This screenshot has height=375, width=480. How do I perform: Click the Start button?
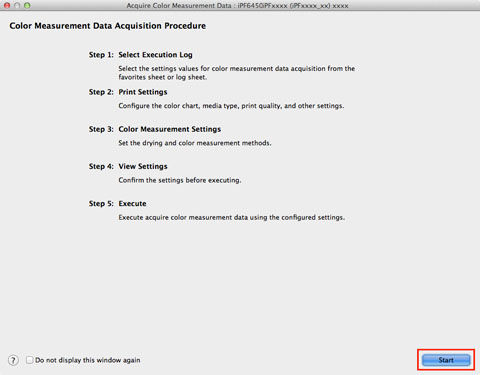pos(446,360)
